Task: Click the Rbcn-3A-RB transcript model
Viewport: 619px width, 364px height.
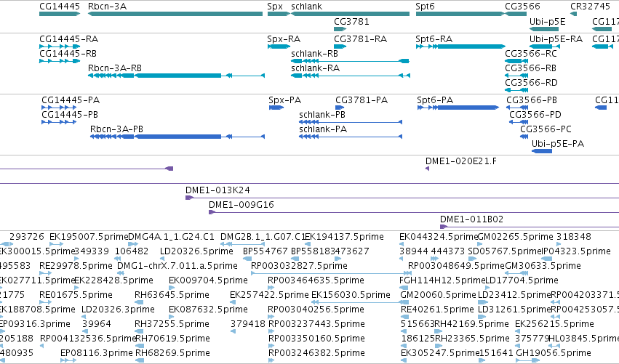Action: pyautogui.click(x=176, y=76)
